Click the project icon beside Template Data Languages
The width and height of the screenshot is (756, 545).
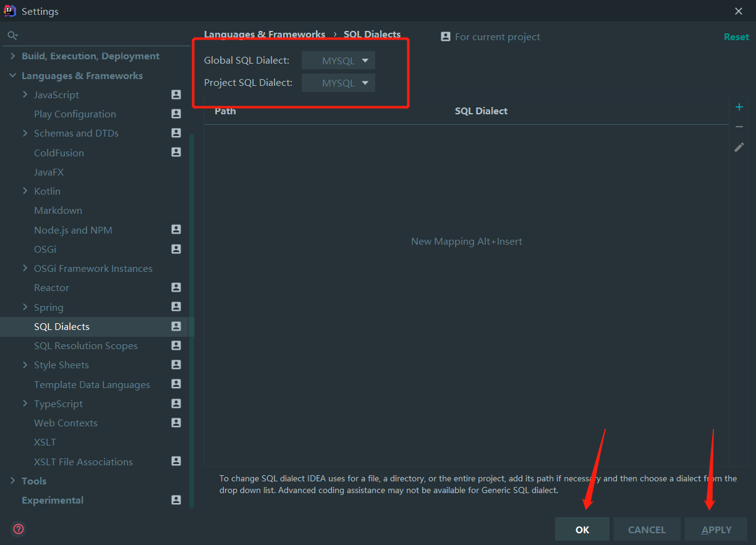tap(176, 384)
